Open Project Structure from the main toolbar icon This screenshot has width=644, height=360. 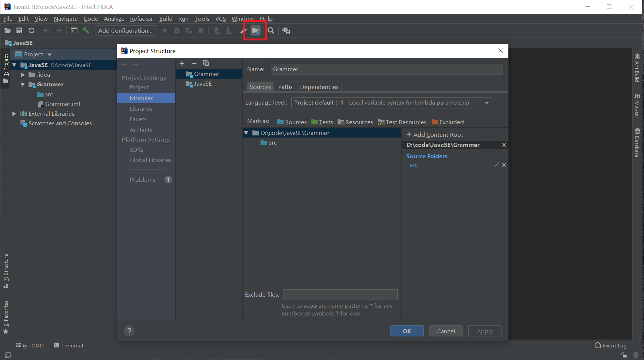pos(256,31)
